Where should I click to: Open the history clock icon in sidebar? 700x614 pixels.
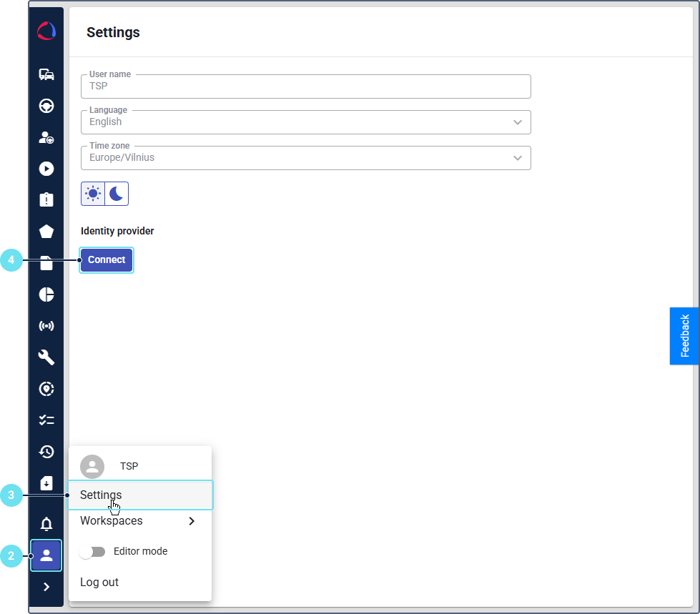[46, 452]
